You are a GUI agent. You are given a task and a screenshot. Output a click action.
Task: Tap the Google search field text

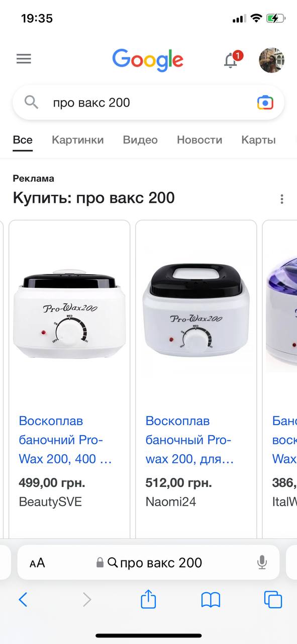point(91,103)
